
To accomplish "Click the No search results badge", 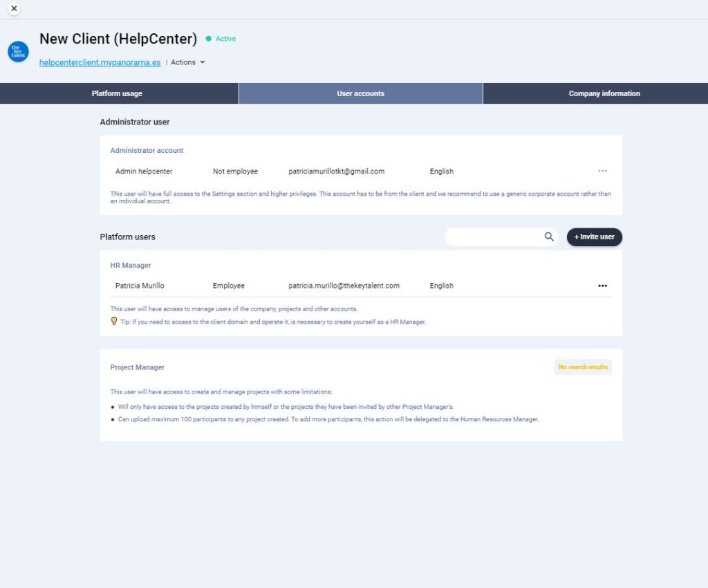I will 582,367.
